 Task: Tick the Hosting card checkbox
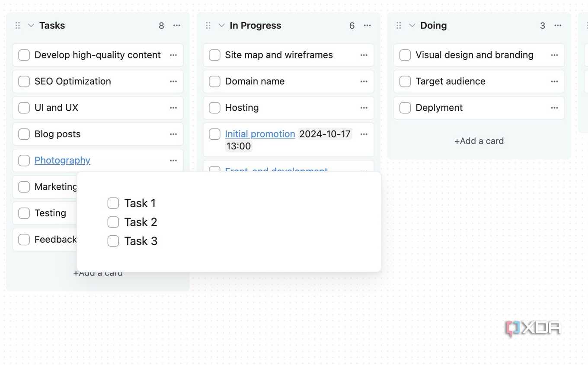coord(214,108)
